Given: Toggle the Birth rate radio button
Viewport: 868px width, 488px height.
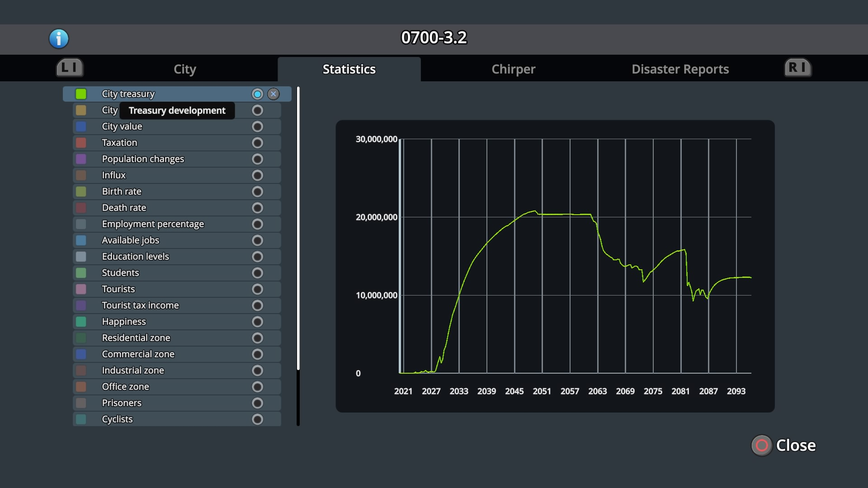Looking at the screenshot, I should coord(257,192).
